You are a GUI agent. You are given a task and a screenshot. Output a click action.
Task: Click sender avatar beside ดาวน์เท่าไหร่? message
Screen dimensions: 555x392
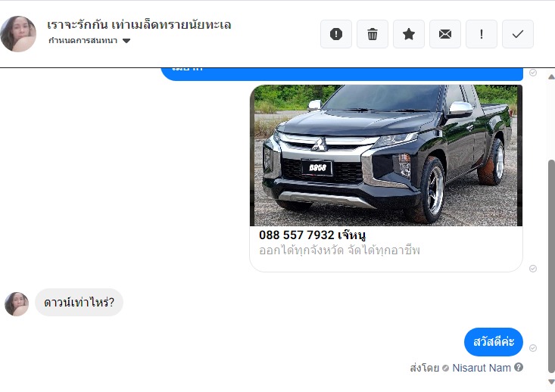point(17,303)
